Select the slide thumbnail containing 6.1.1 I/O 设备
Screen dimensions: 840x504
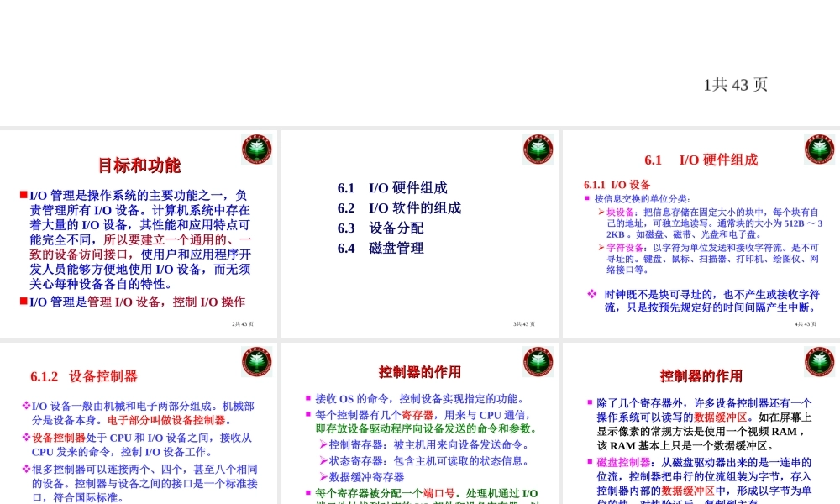[x=701, y=234]
